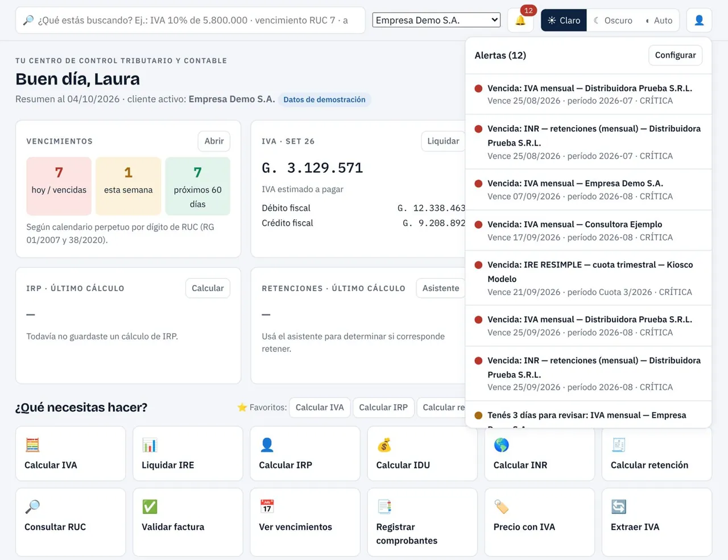This screenshot has height=560, width=728.
Task: Switch theme to Claro
Action: (x=564, y=20)
